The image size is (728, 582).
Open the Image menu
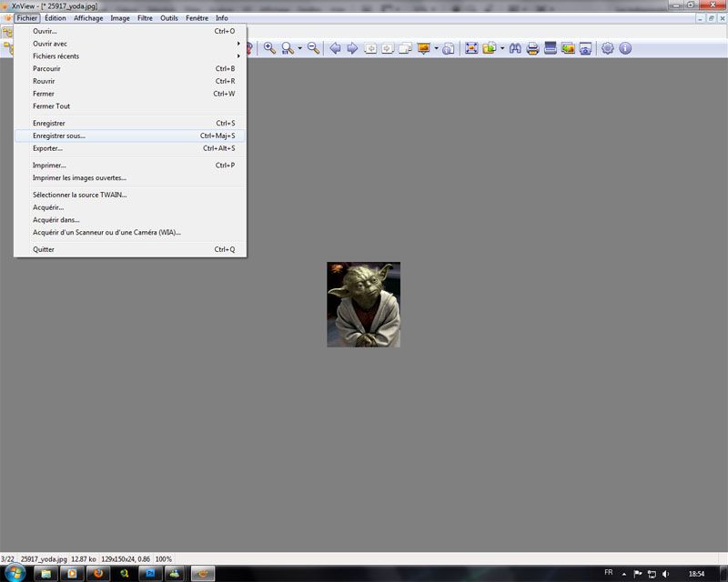click(120, 18)
